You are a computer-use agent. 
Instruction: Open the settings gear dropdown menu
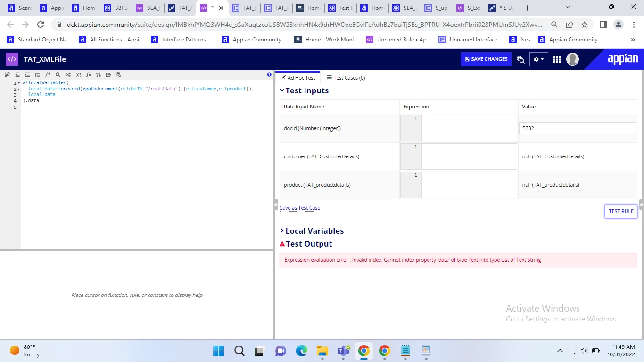tap(538, 59)
